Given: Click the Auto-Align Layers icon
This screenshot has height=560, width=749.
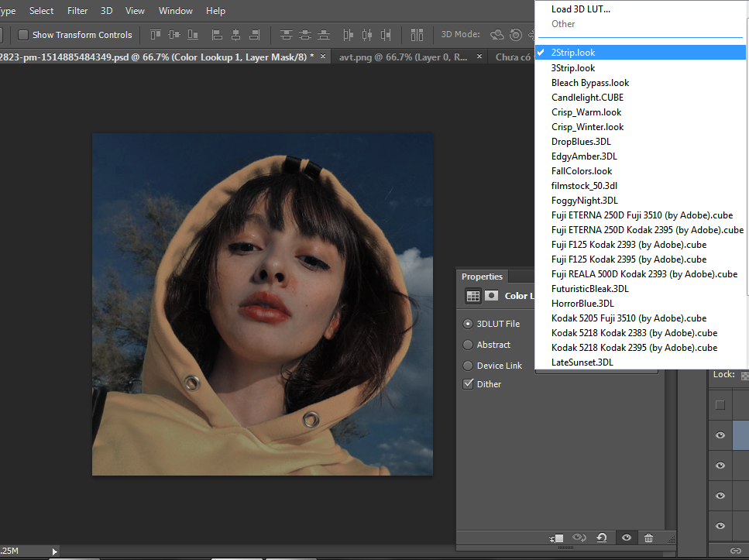Looking at the screenshot, I should pos(417,35).
